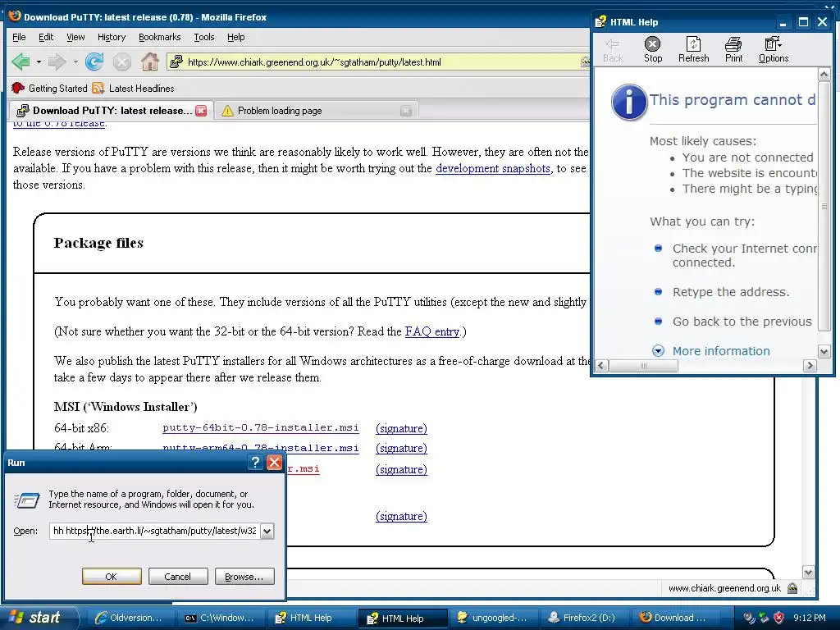Click the Firefox Forward arrow button
The width and height of the screenshot is (840, 630).
pyautogui.click(x=57, y=62)
